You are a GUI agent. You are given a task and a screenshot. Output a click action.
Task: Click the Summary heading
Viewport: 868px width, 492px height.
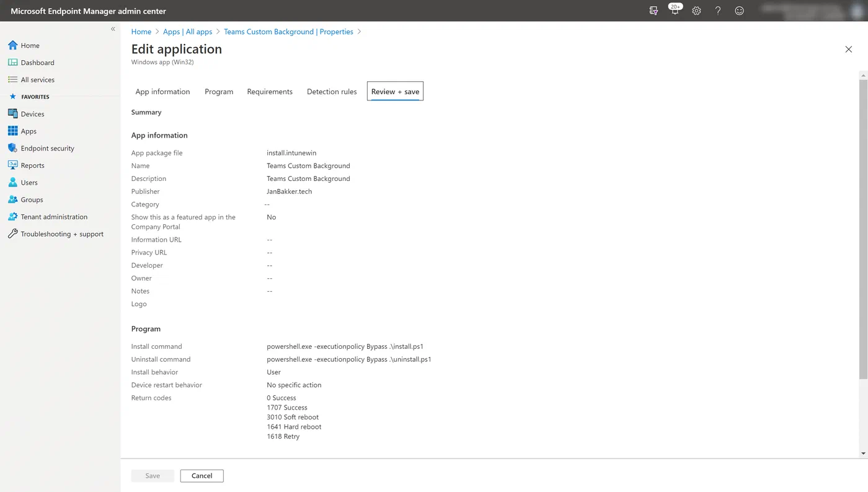click(146, 112)
